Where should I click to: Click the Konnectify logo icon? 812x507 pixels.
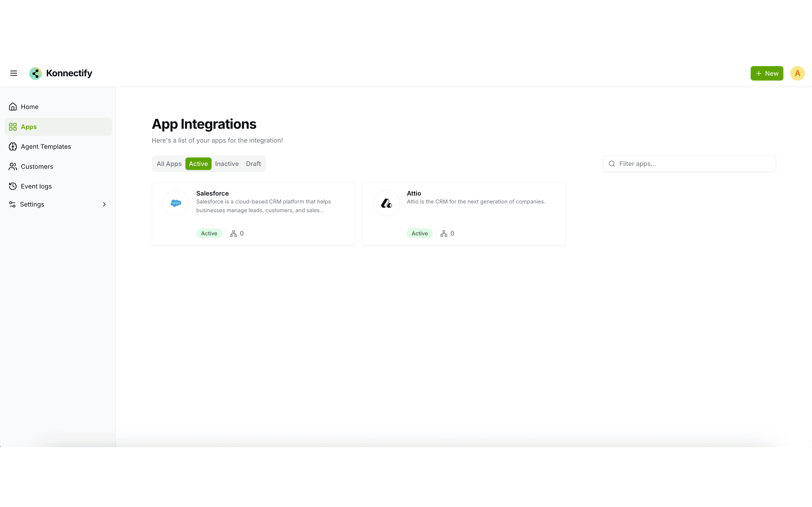(x=36, y=73)
